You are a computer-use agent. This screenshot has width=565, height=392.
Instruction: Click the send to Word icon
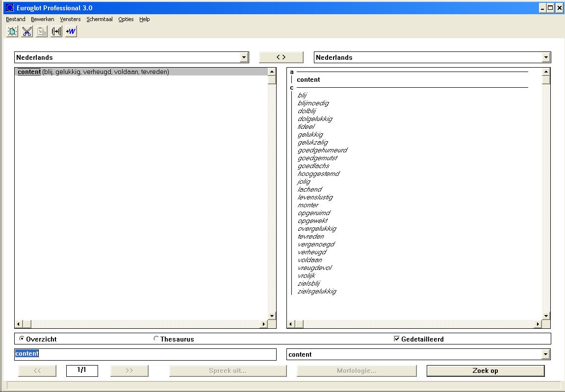coord(71,31)
